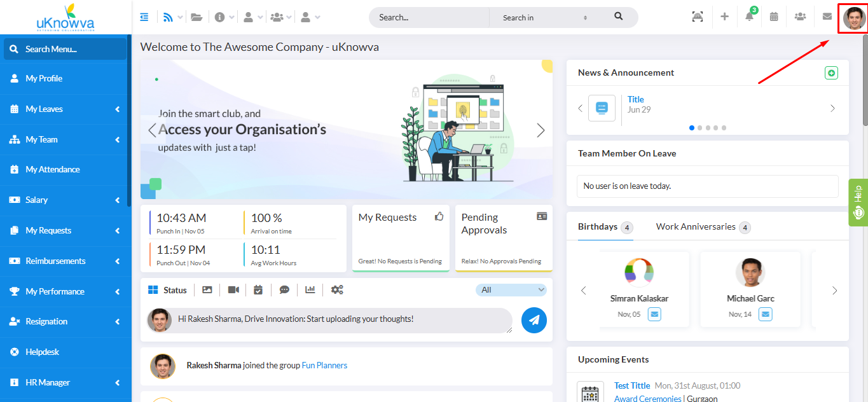Open the Search in dropdown

click(x=544, y=17)
